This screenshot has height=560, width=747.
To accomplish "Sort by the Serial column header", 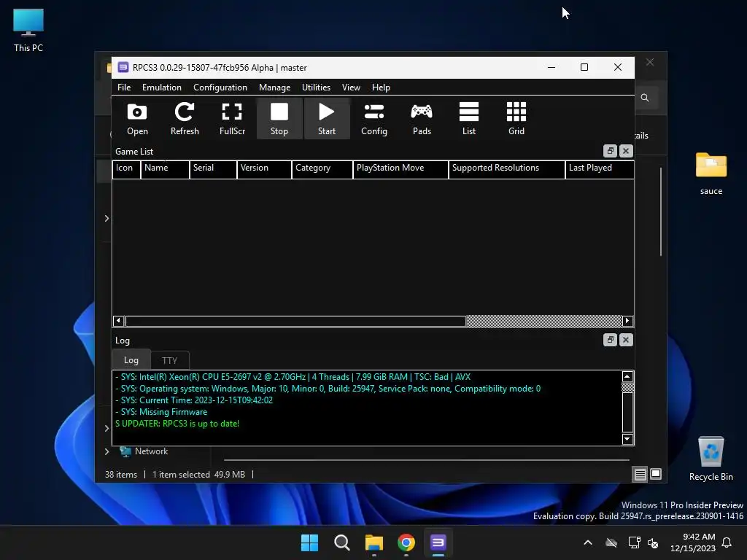I will 213,169.
